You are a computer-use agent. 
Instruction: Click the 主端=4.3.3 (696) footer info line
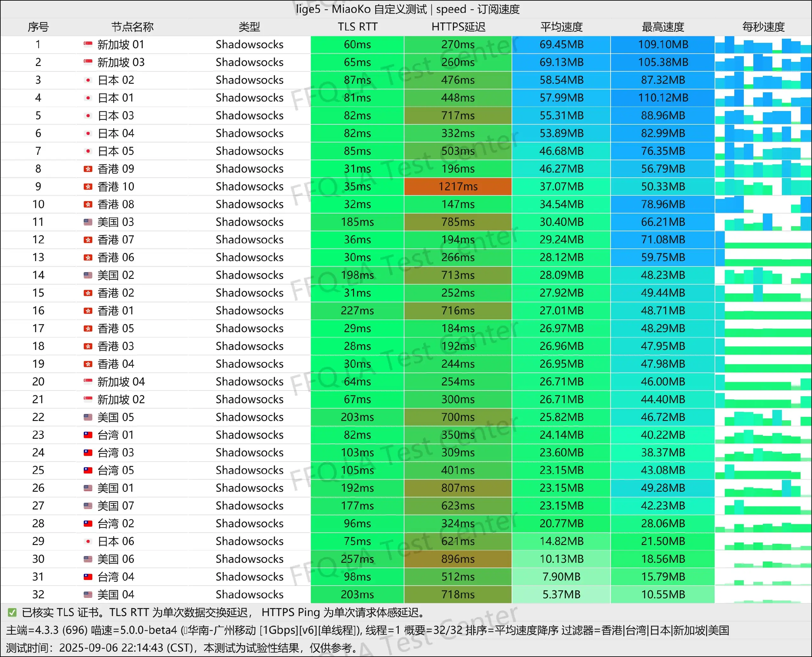367,630
